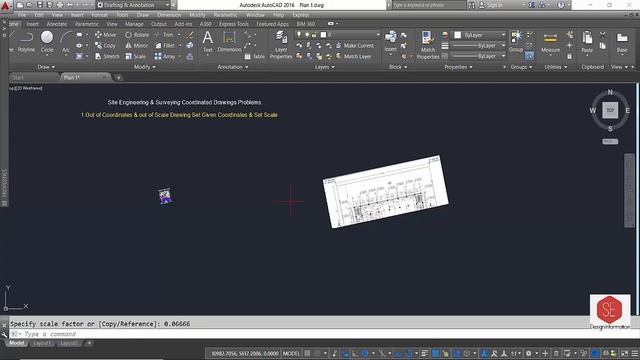Open the Measure tool

[550, 42]
